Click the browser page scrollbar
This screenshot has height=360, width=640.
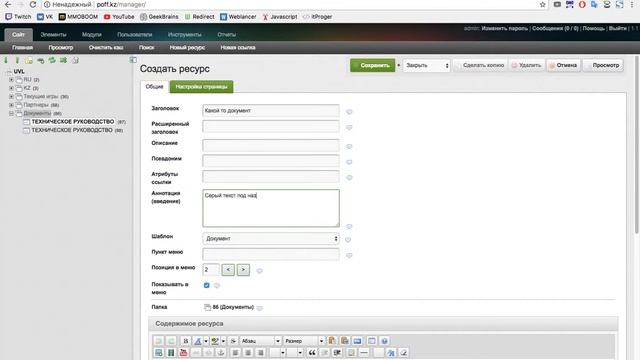[637, 145]
